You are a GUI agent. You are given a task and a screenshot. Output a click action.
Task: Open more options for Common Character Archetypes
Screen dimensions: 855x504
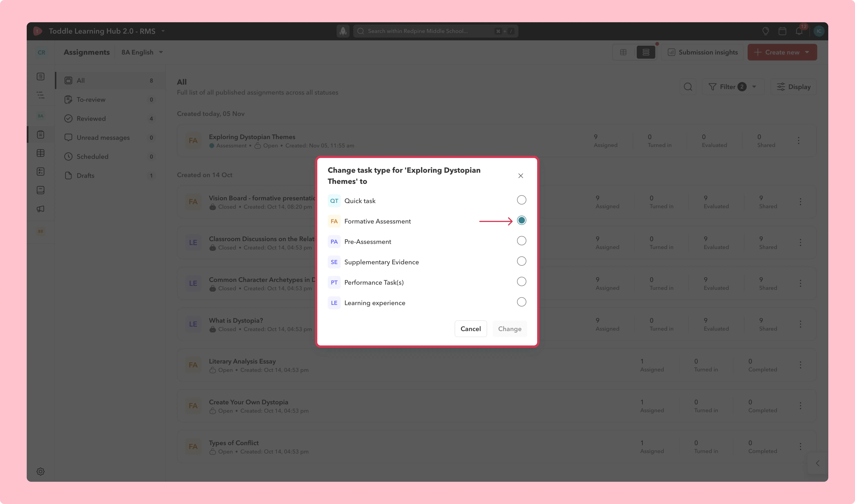tap(800, 283)
